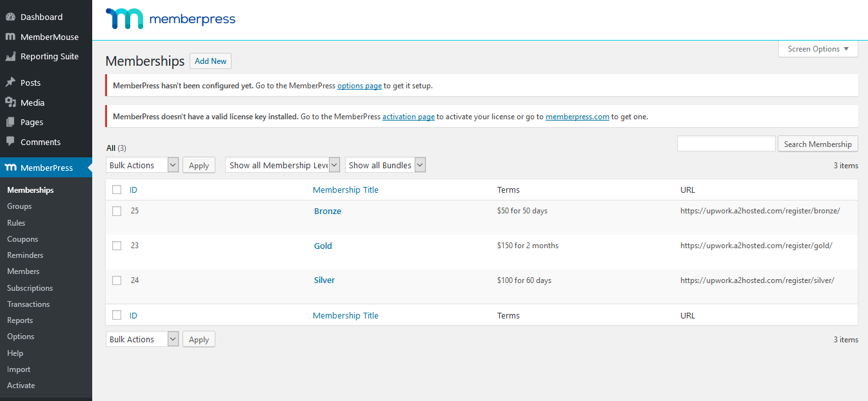Screen dimensions: 868x401
Task: Click the Media library icon
Action: click(10, 103)
